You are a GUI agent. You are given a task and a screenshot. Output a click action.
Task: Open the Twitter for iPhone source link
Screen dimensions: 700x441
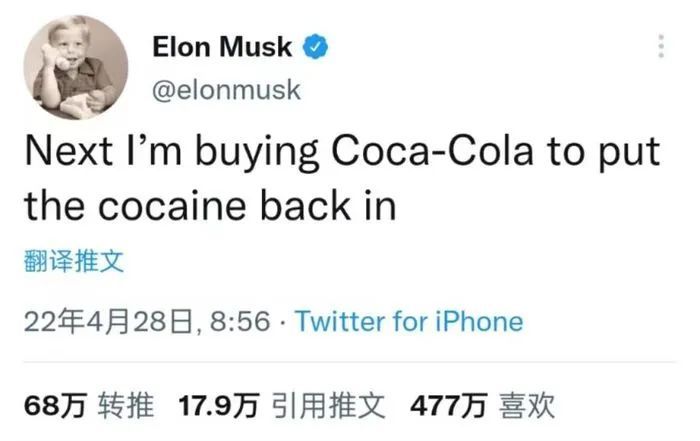point(408,321)
